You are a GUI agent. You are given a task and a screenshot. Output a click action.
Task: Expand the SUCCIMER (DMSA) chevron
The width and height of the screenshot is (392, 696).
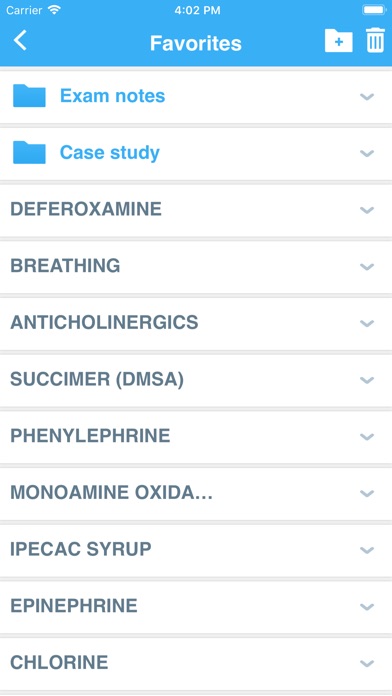click(367, 380)
